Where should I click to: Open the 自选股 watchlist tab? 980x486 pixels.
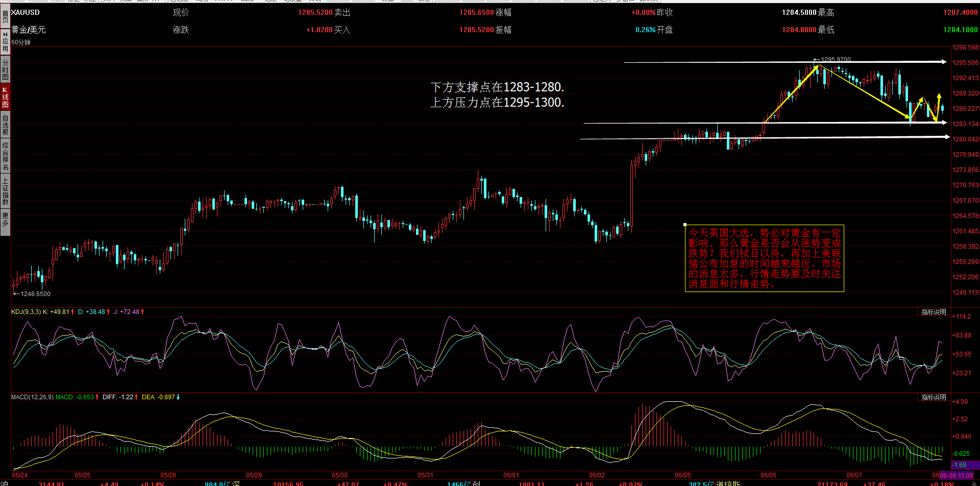point(5,125)
